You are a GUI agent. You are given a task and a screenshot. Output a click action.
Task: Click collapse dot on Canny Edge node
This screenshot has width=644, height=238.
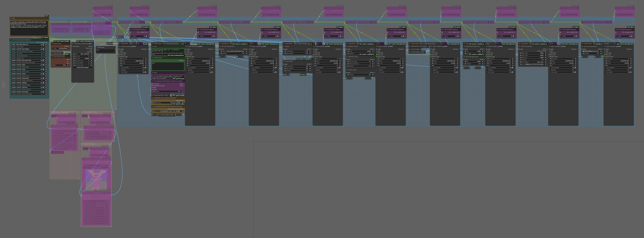284,61
